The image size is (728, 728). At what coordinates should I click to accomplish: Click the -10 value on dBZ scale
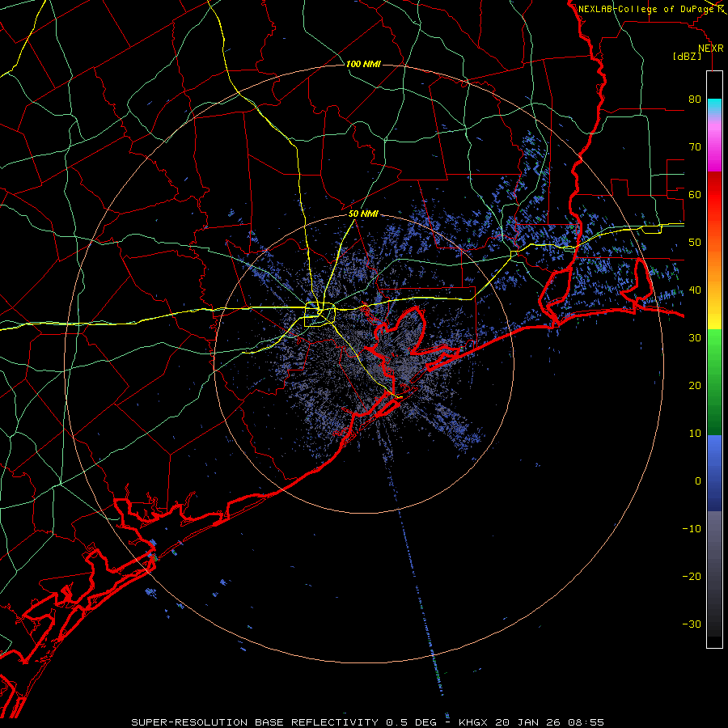(x=692, y=529)
